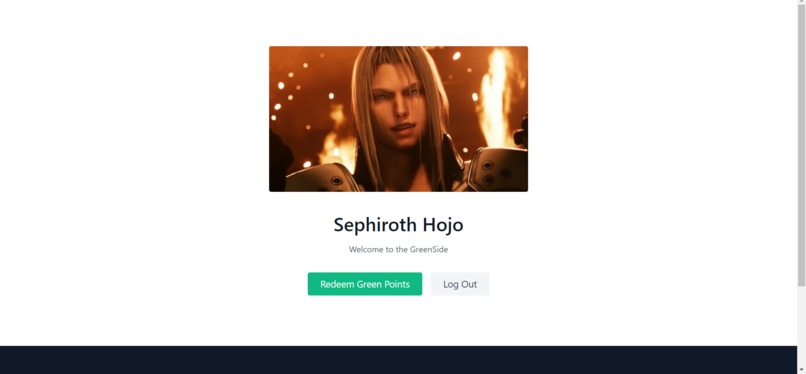Select the Sephiroth Hojo name heading
Viewport: 806px width, 374px height.
(x=398, y=225)
